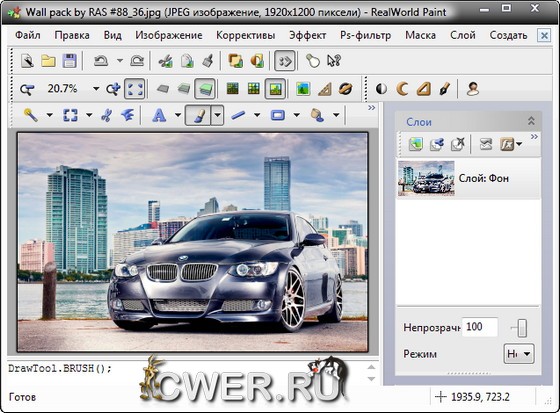Copy to clipboard icon
The image size is (560, 413).
coord(187,60)
